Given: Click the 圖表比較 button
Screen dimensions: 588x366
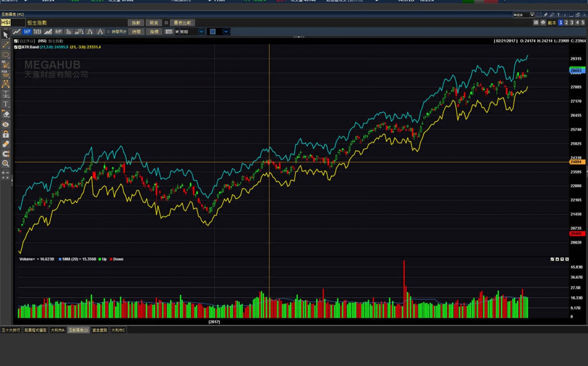Looking at the screenshot, I should pyautogui.click(x=182, y=23).
